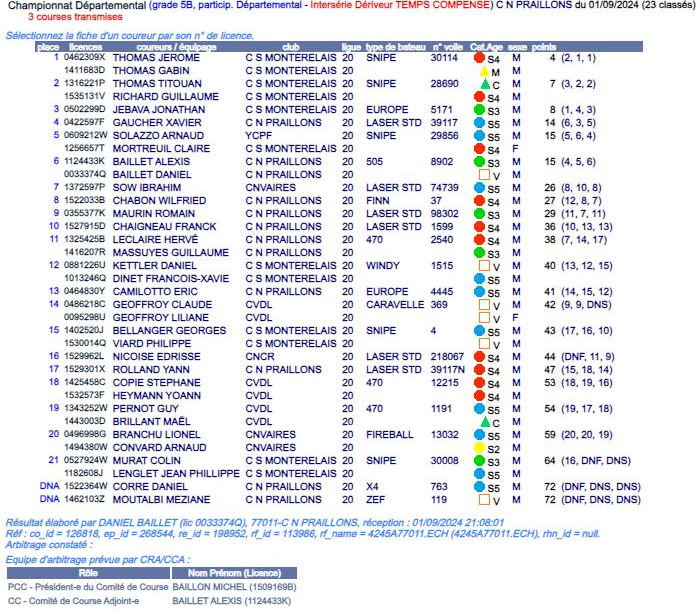This screenshot has height=610, width=700.
Task: Select the name CAMILOTTO ERIC
Action: tap(155, 292)
